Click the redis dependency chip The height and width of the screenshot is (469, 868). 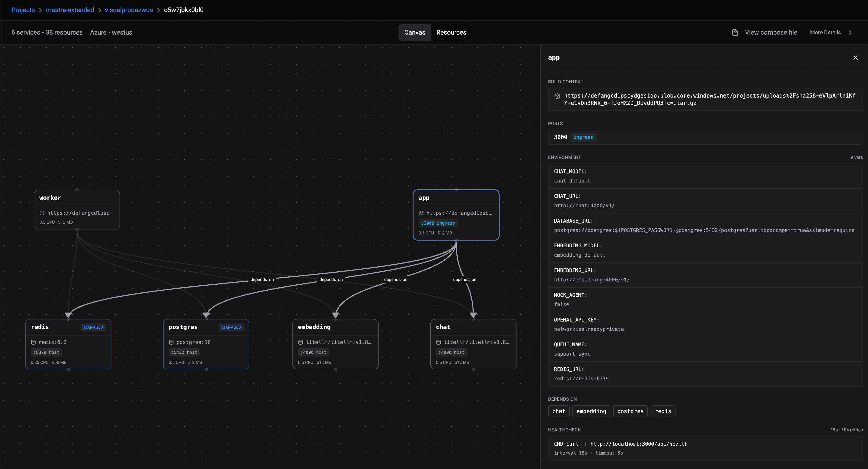point(663,412)
